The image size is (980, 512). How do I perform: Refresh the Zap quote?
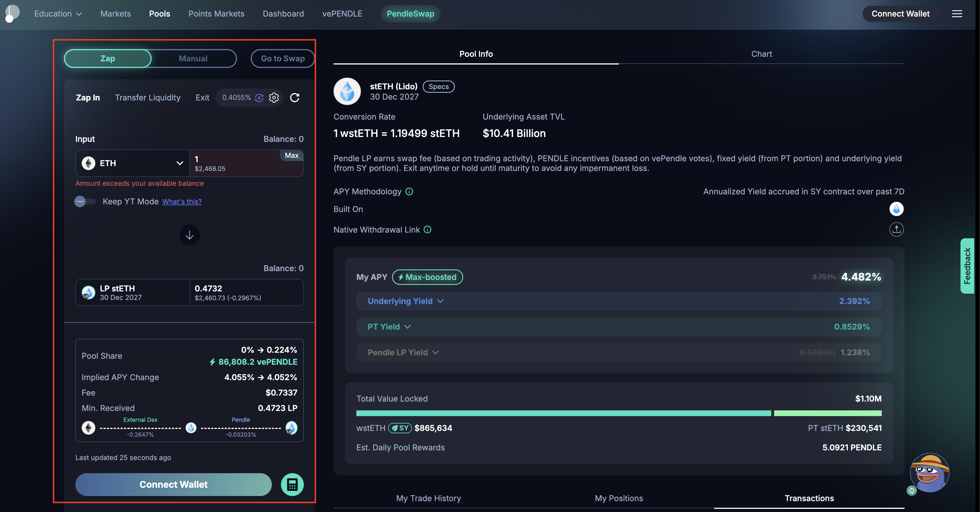[x=295, y=97]
